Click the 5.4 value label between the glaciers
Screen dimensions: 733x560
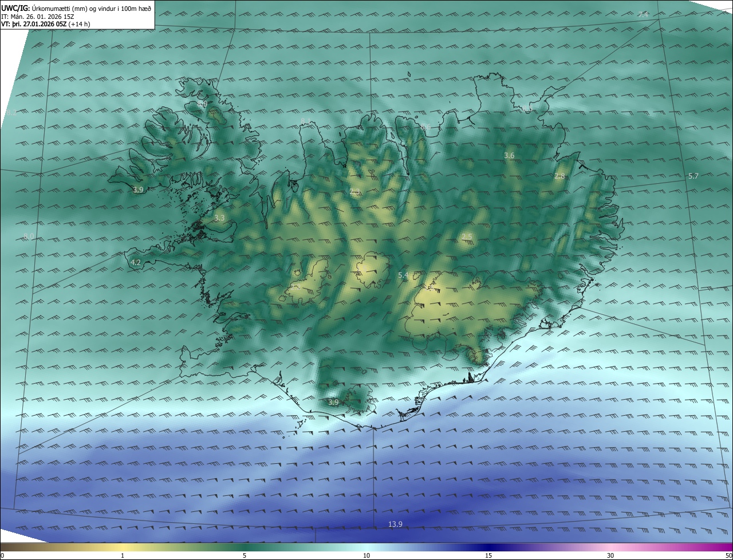[x=403, y=275]
